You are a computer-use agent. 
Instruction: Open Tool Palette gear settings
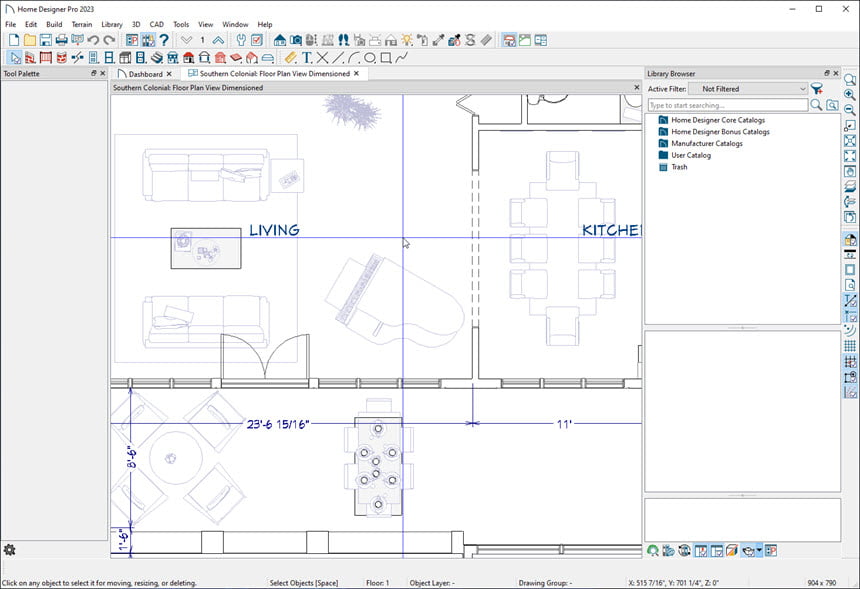click(x=9, y=550)
